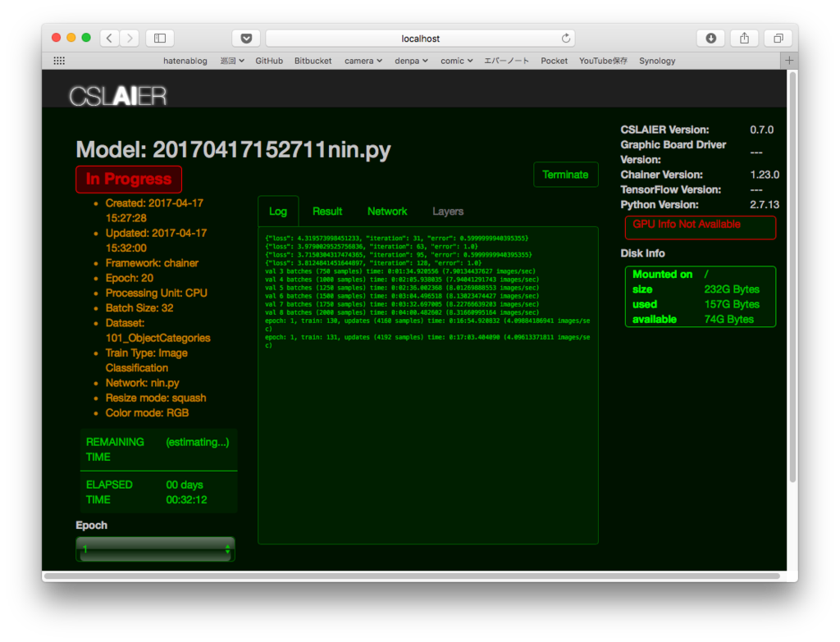Show all tabs overview button
The image size is (840, 642).
778,38
